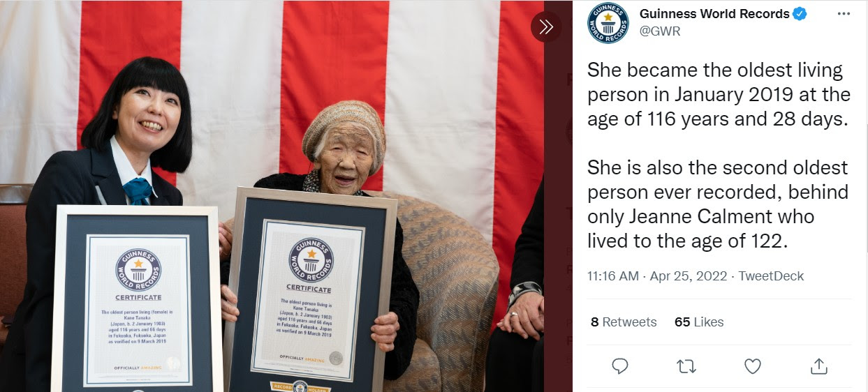
Task: Click the Guinness World Records profile avatar
Action: pyautogui.click(x=608, y=23)
